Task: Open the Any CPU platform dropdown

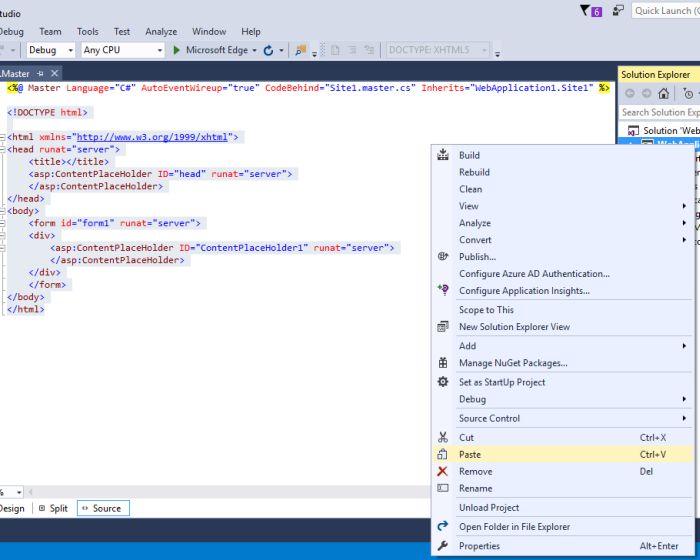Action: click(x=159, y=50)
